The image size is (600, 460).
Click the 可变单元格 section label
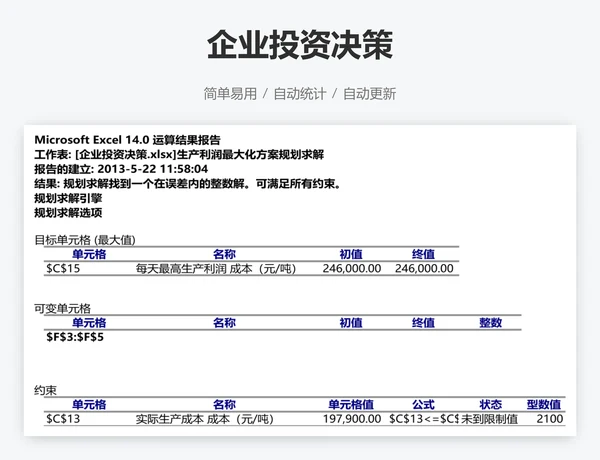pyautogui.click(x=62, y=308)
